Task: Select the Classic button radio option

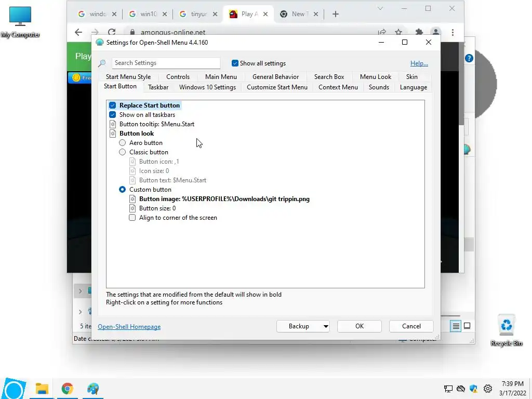Action: pos(122,152)
